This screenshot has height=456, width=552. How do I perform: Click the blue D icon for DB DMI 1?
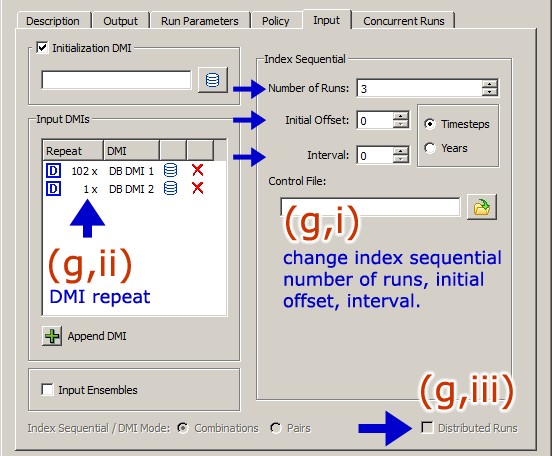click(x=54, y=171)
